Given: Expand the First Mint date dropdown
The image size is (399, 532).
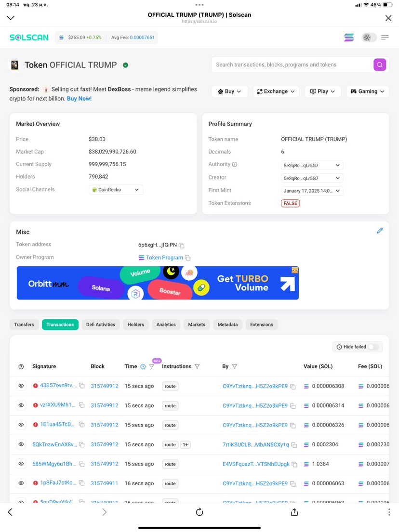Looking at the screenshot, I should pos(312,191).
